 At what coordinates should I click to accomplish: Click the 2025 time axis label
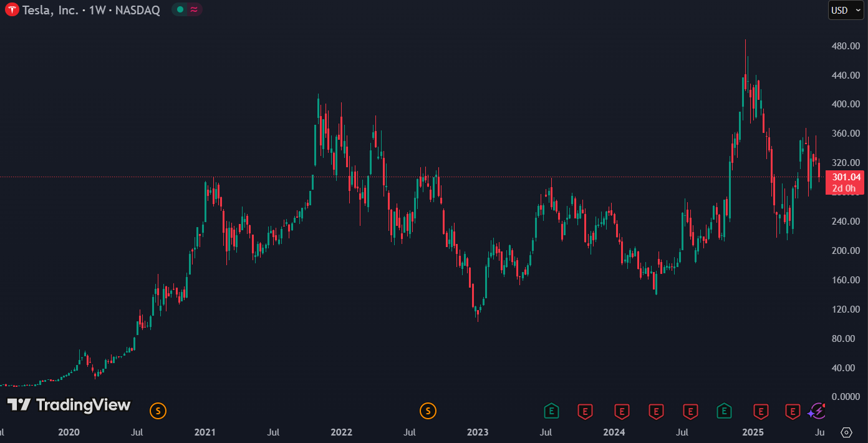pyautogui.click(x=753, y=432)
